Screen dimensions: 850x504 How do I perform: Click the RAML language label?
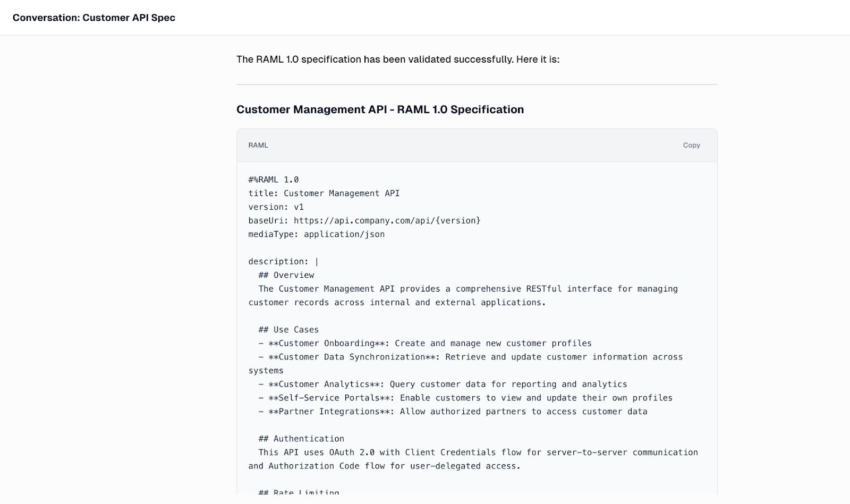[x=258, y=145]
